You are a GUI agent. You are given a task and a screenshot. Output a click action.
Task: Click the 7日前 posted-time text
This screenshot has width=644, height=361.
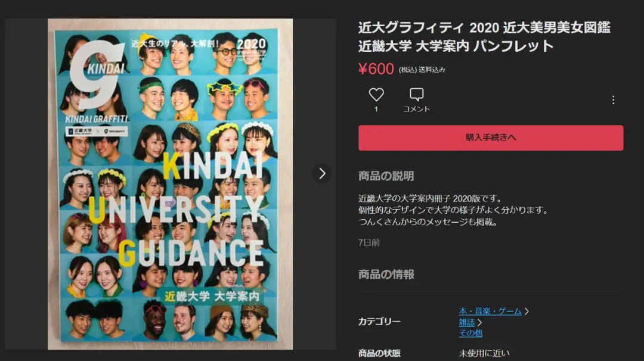click(369, 242)
